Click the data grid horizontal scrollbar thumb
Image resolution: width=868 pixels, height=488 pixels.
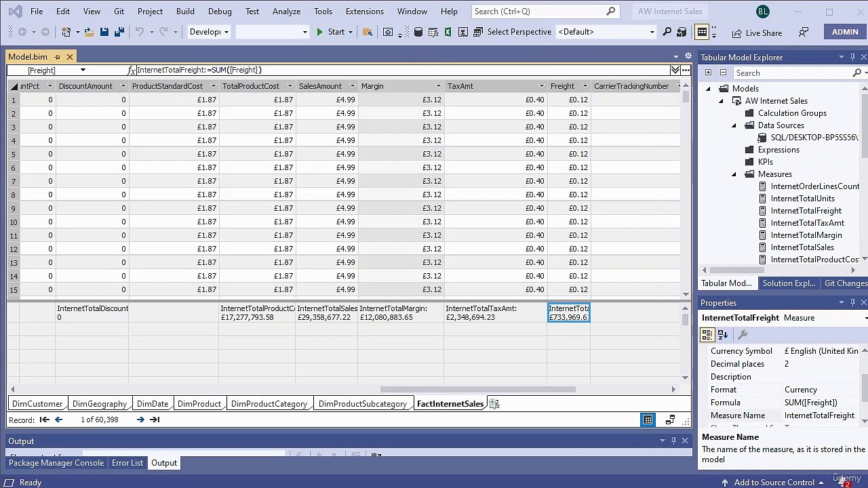coord(477,390)
